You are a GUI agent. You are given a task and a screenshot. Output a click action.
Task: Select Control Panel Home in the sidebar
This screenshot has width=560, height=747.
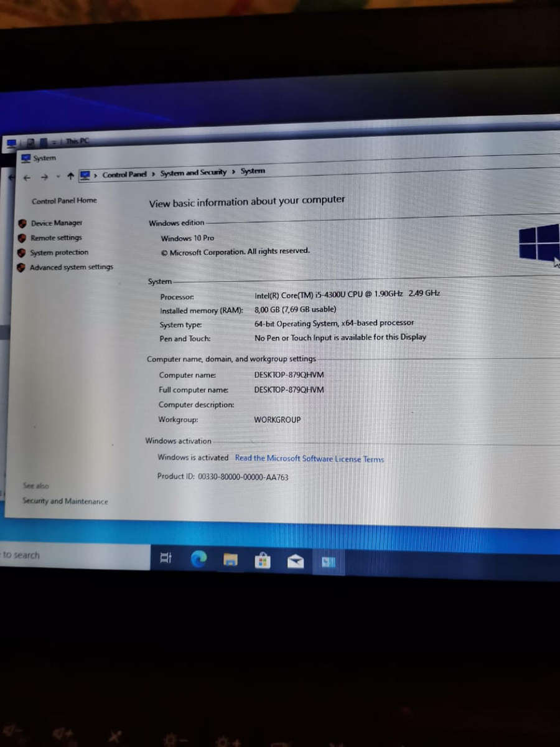pos(64,200)
